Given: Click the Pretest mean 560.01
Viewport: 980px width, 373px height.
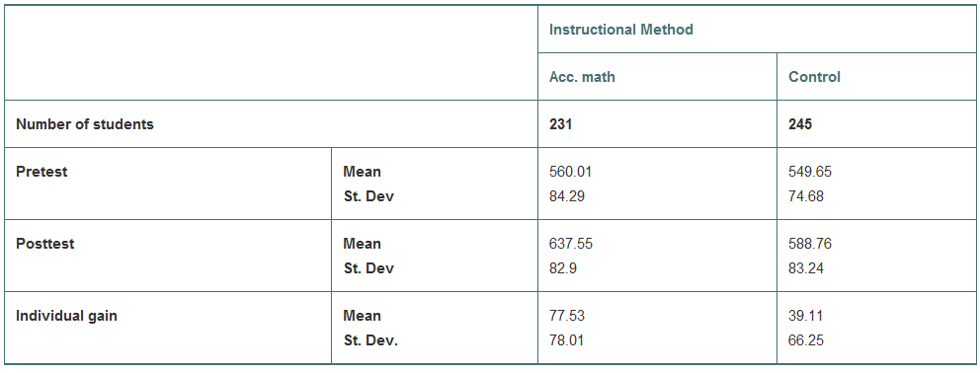Looking at the screenshot, I should tap(571, 172).
